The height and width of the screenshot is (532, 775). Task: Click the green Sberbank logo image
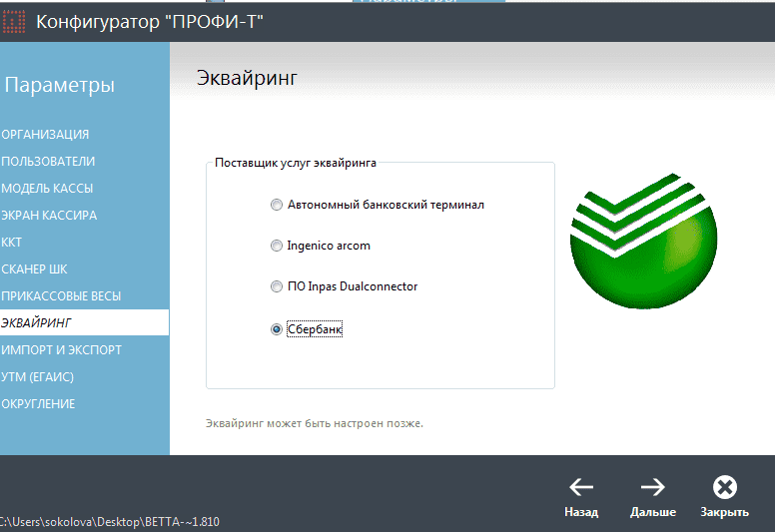point(643,241)
